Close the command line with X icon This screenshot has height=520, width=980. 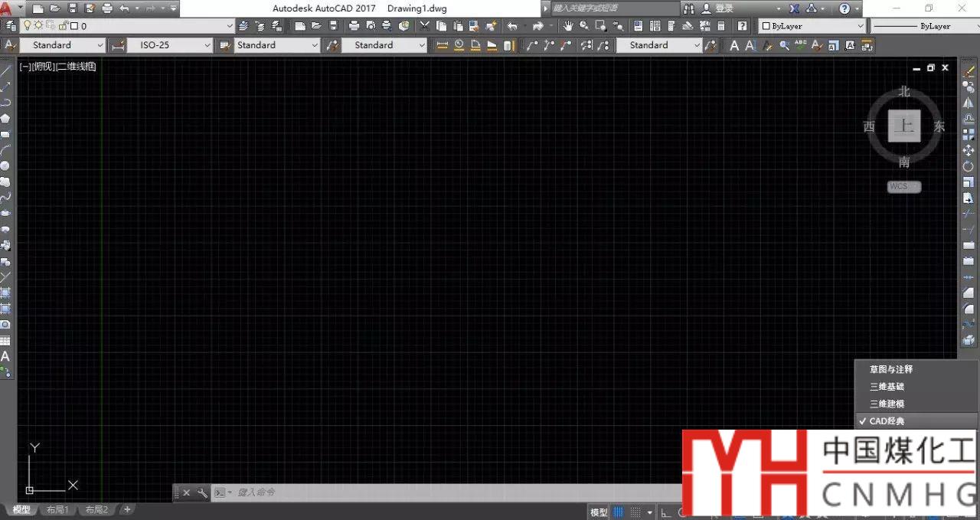(x=187, y=493)
